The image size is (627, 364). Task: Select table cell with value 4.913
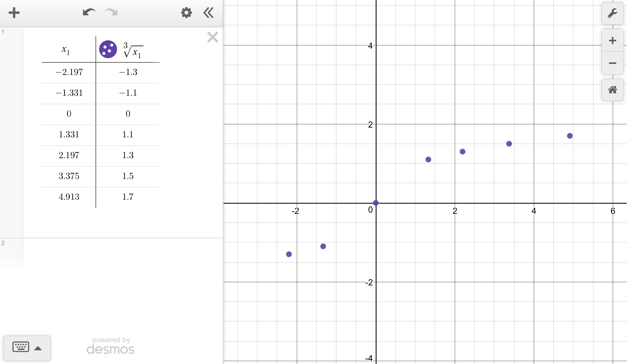[69, 197]
